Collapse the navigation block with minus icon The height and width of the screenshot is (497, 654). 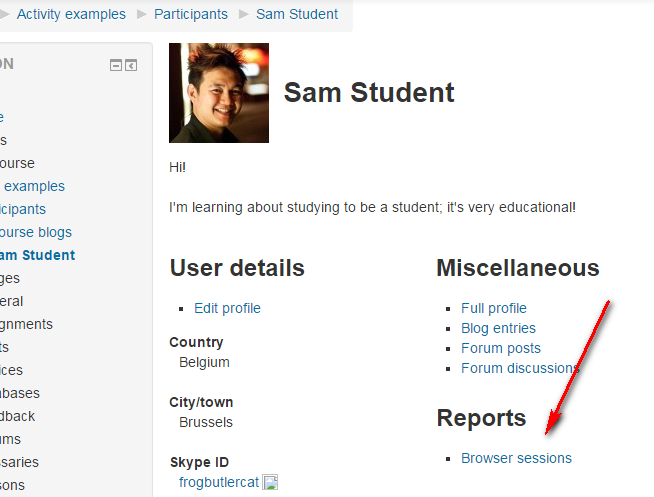(x=116, y=65)
